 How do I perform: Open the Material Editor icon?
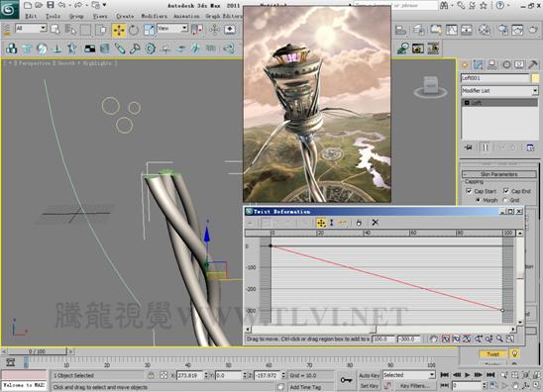click(x=485, y=30)
